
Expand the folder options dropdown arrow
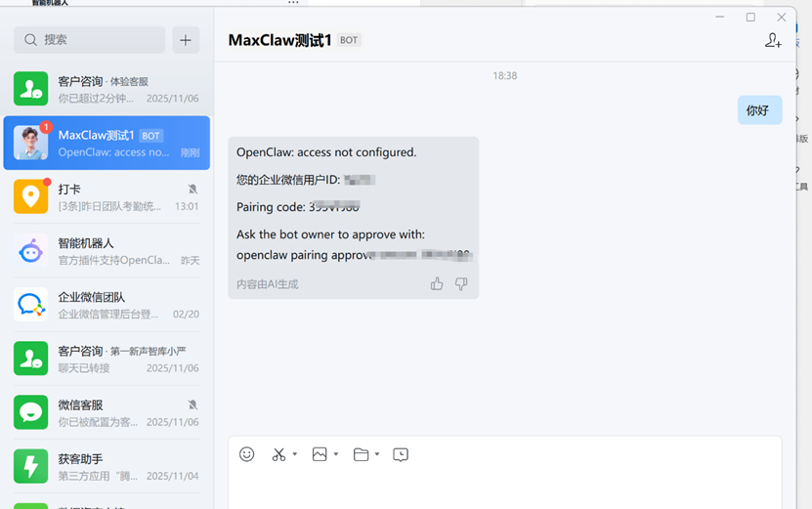(x=376, y=454)
